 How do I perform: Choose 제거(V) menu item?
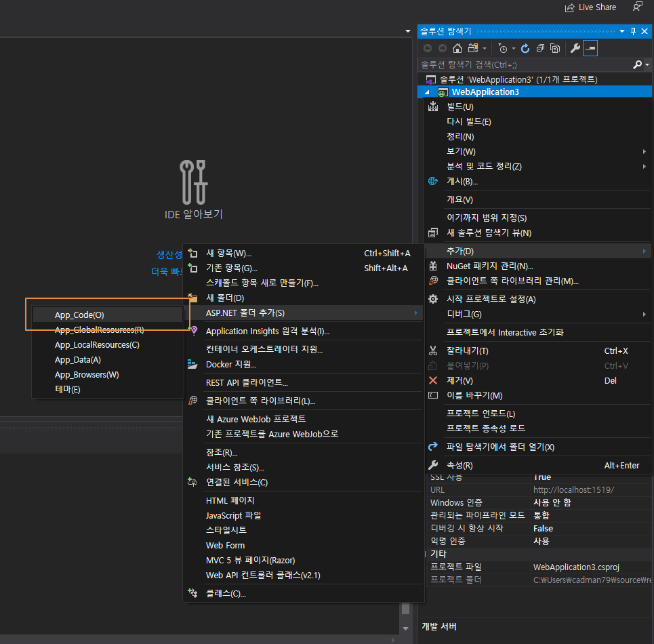[x=537, y=381]
